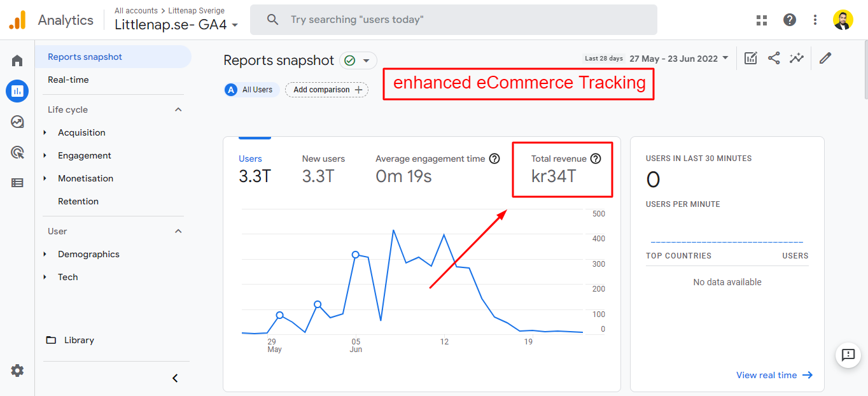Open the Home icon in left rail
This screenshot has width=868, height=396.
[x=17, y=60]
